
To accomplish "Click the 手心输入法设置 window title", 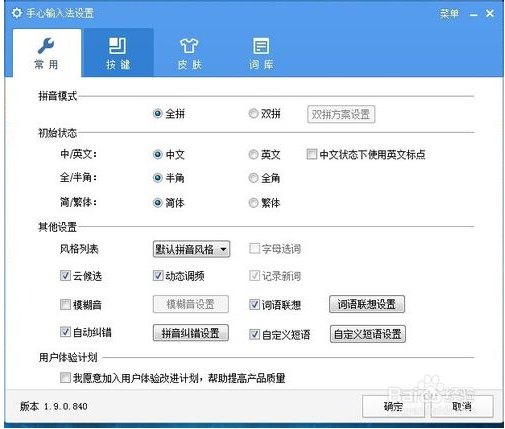I will point(60,13).
